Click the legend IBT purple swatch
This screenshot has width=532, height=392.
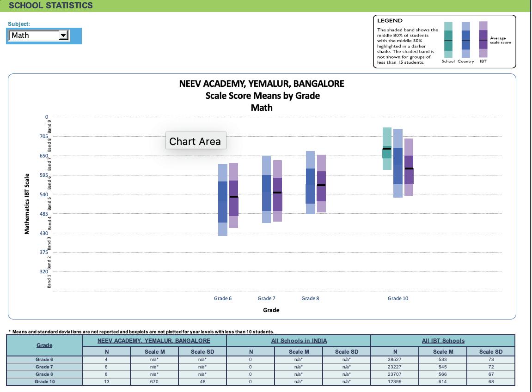click(483, 39)
